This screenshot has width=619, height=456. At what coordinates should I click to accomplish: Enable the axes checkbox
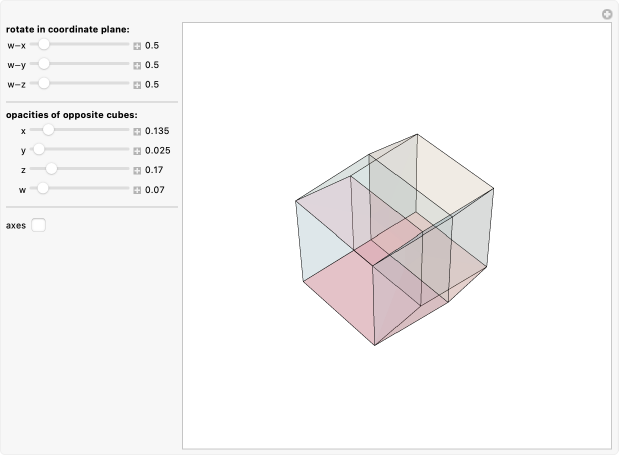38,225
